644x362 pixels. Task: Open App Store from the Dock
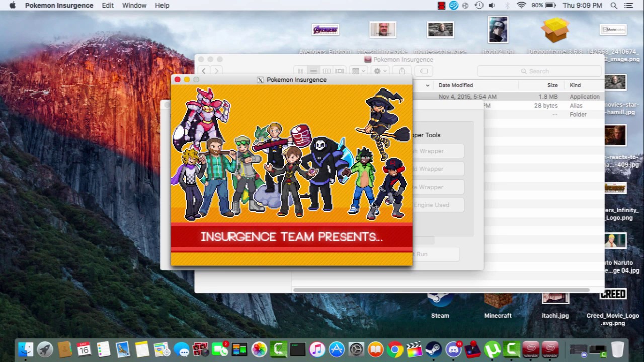[337, 349]
